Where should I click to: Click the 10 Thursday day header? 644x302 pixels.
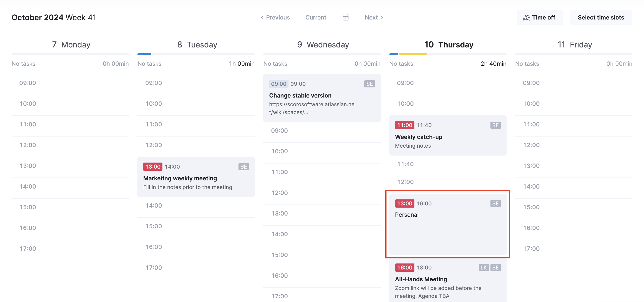[x=449, y=45]
